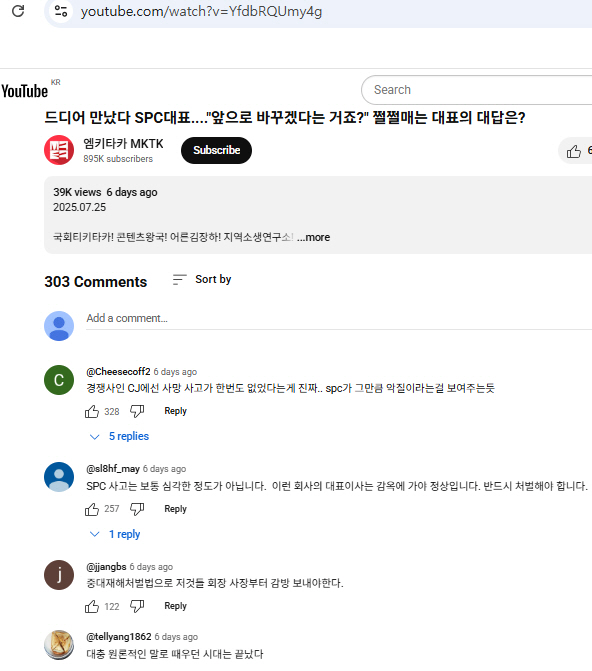The width and height of the screenshot is (592, 671).
Task: Open @sl8hf_may's blue avatar
Action: 59,477
